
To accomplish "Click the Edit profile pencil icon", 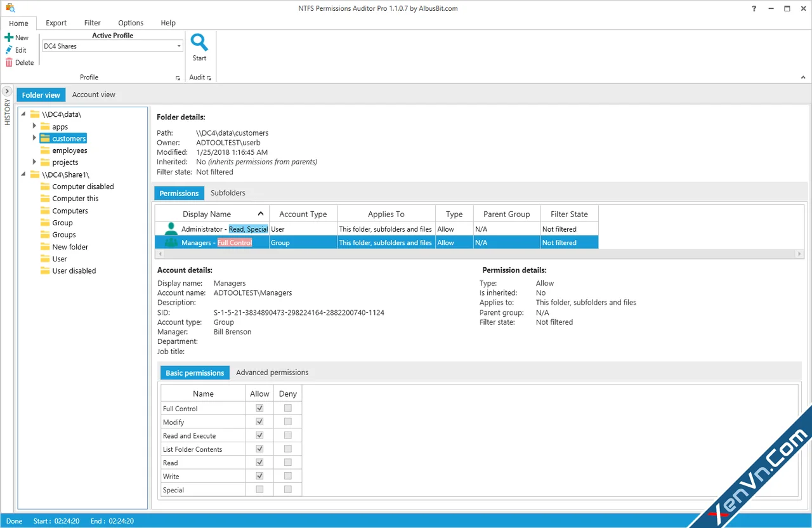I will click(9, 49).
